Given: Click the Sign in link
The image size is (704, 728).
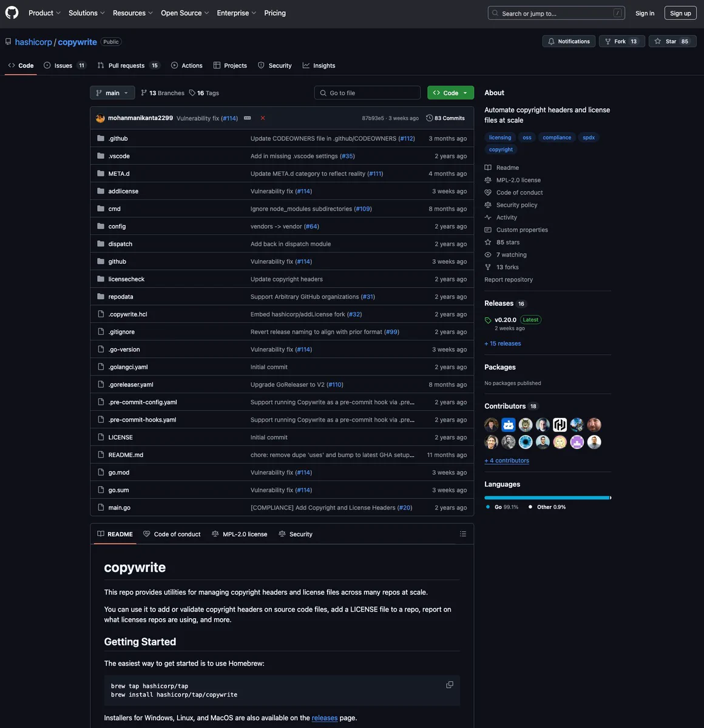Looking at the screenshot, I should [645, 13].
